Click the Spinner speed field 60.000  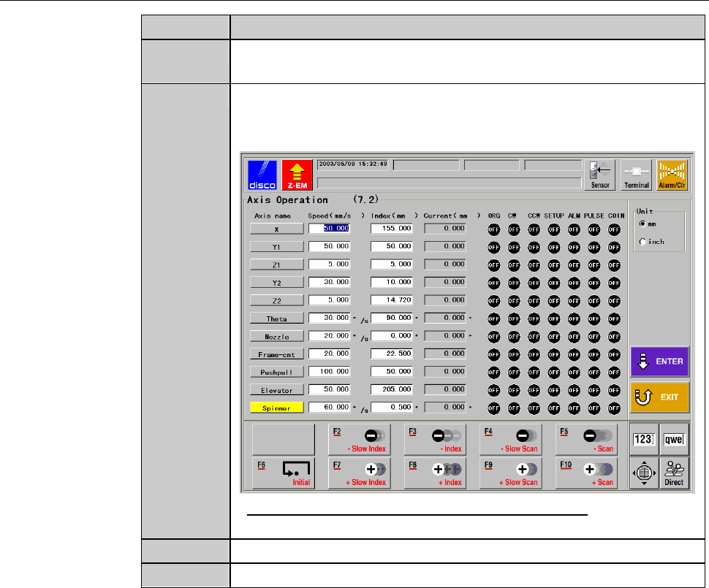pos(329,407)
